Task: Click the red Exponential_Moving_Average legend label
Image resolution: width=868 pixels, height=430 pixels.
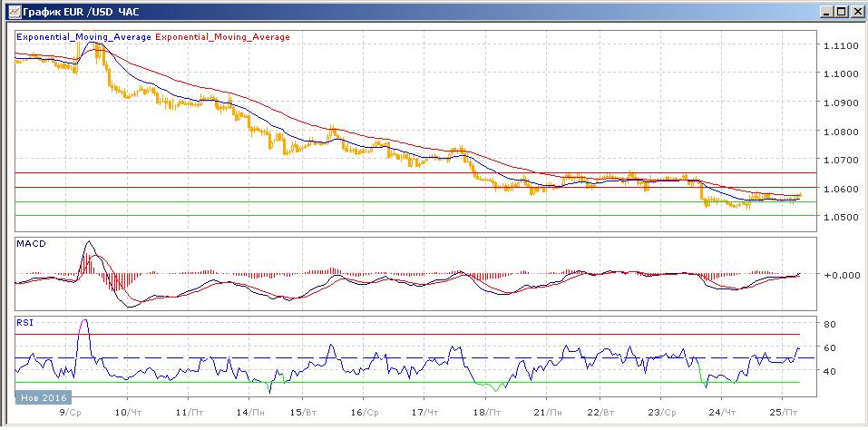Action: tap(223, 37)
